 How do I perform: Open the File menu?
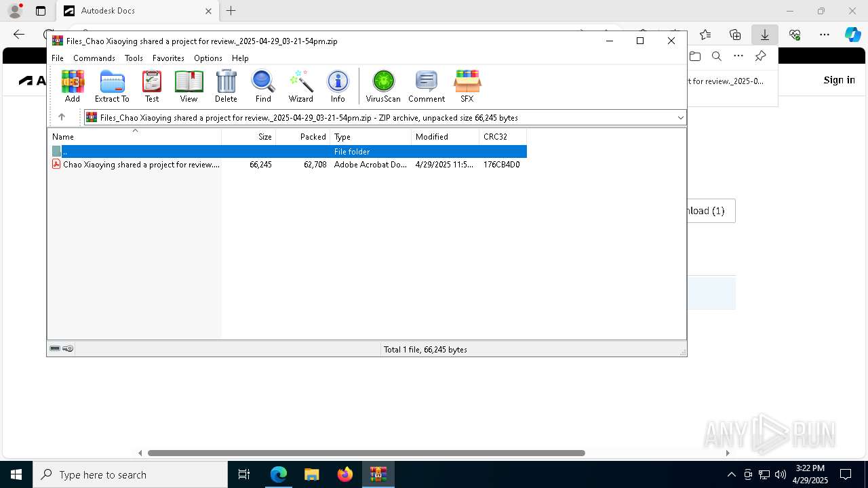[x=58, y=58]
